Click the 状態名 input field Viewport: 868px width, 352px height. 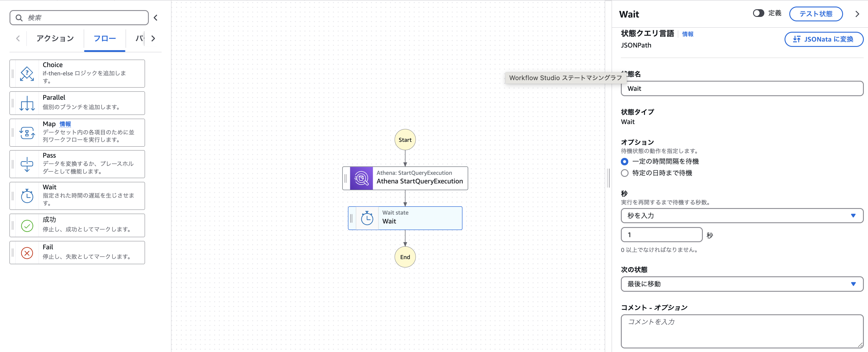[x=741, y=88]
